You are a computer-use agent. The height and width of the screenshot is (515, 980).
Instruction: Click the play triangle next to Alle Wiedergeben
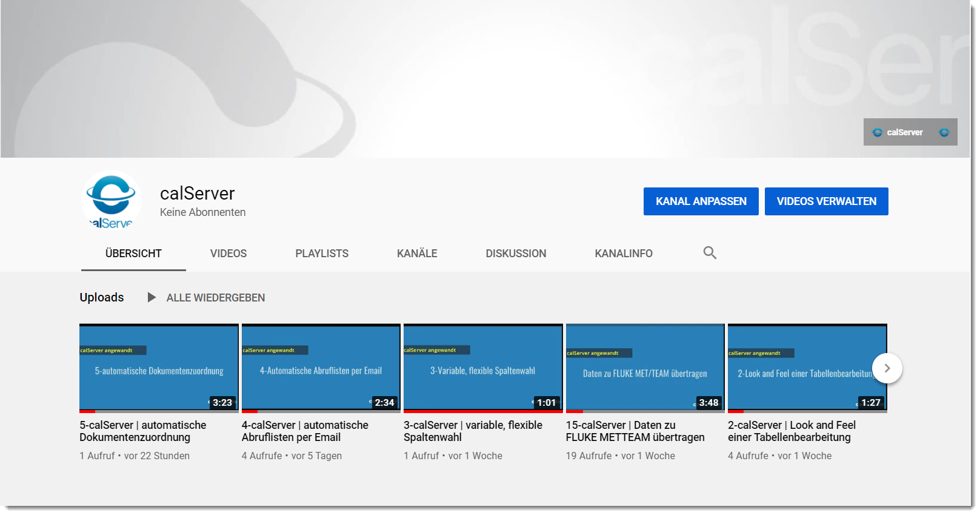coord(152,297)
